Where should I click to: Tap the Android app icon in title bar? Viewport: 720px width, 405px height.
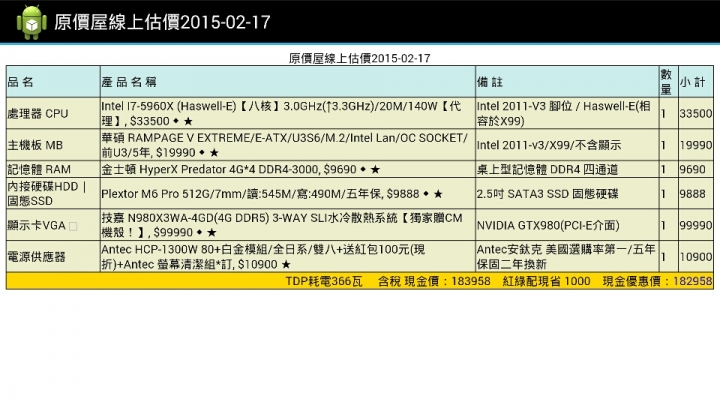pos(32,22)
